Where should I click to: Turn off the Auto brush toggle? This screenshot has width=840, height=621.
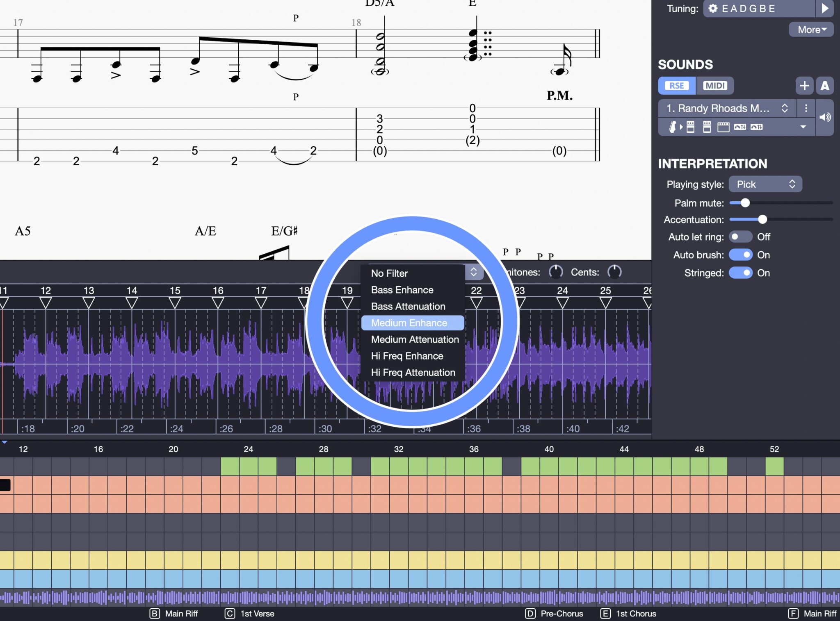click(x=740, y=255)
